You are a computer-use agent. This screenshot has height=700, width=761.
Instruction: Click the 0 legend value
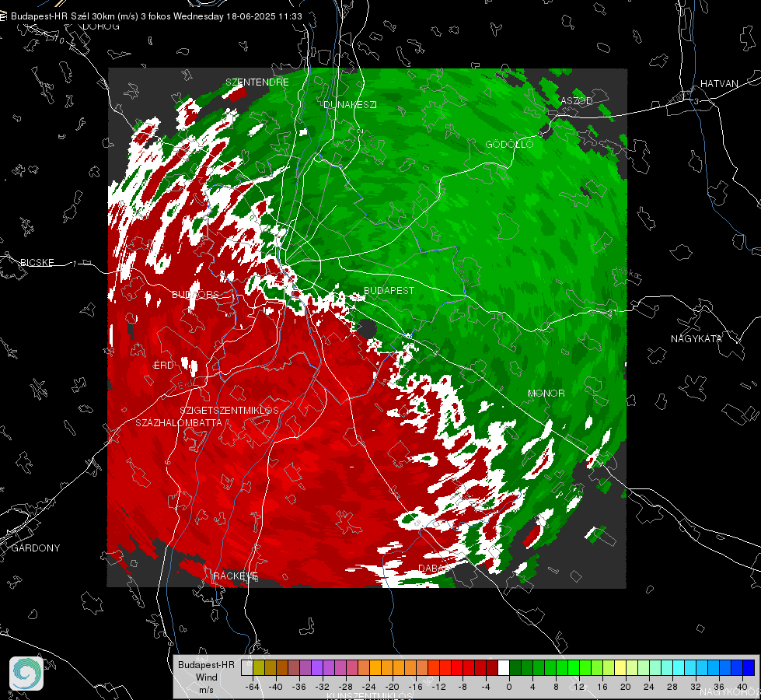pos(508,687)
